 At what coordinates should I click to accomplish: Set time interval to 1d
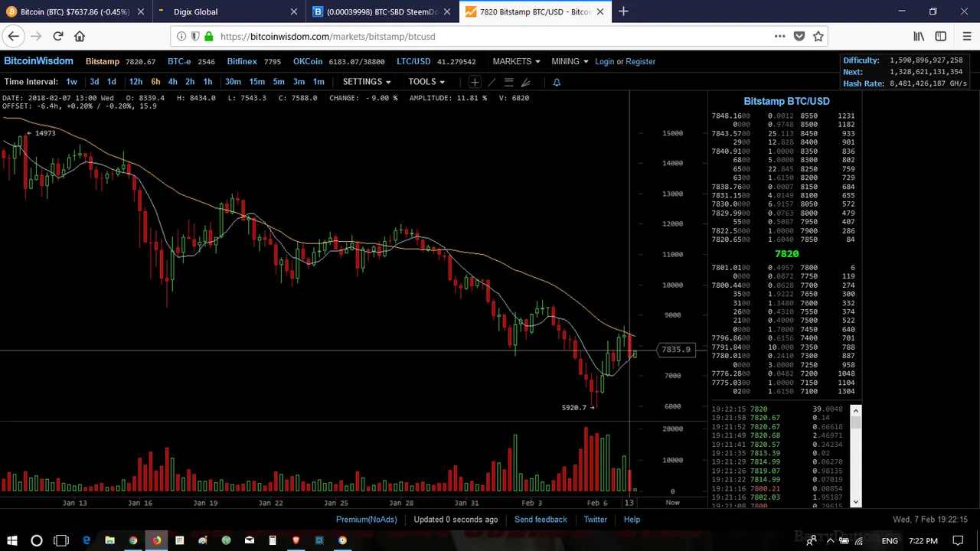pos(112,82)
